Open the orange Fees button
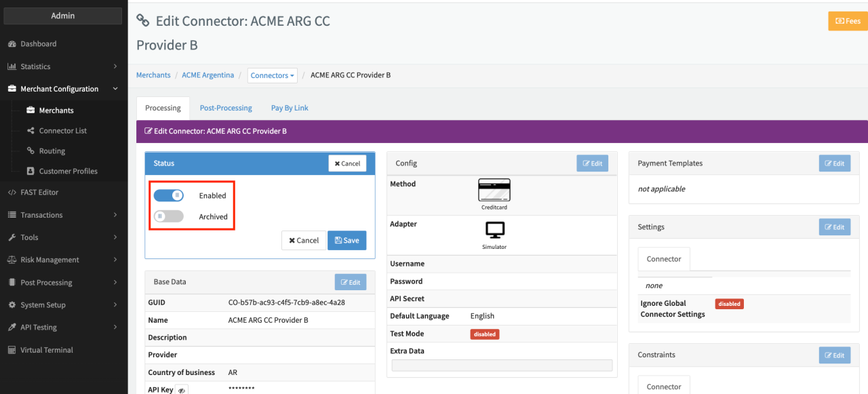 click(x=848, y=21)
